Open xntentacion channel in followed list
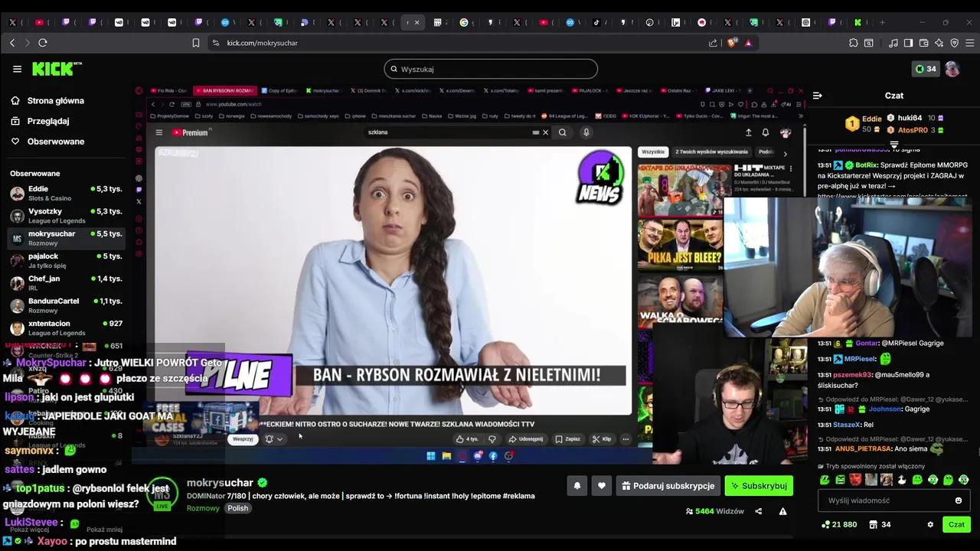Viewport: 980px width, 551px height. pos(66,328)
